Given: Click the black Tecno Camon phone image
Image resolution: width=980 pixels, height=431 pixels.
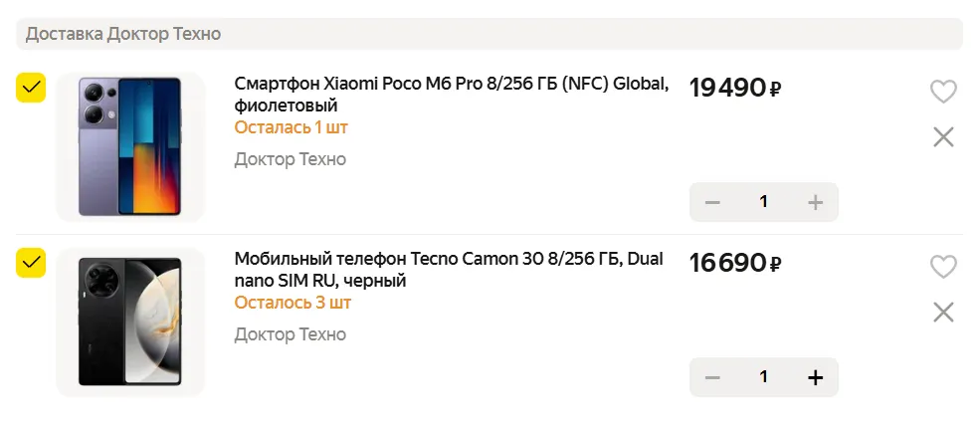Looking at the screenshot, I should coord(130,322).
